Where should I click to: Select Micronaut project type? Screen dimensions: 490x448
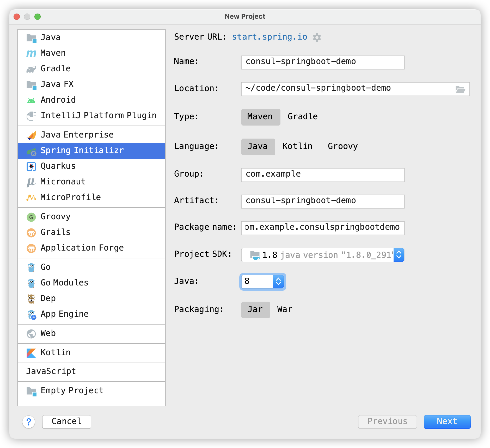point(91,182)
